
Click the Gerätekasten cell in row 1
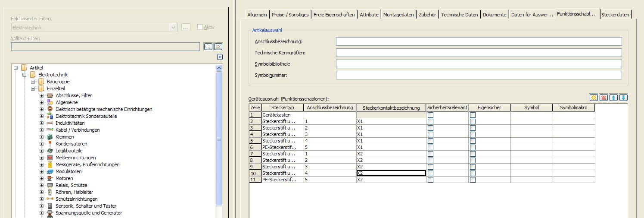(x=283, y=115)
